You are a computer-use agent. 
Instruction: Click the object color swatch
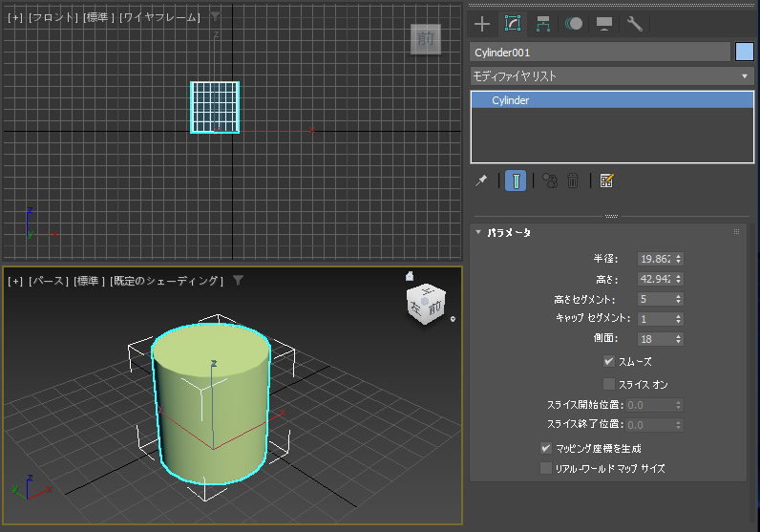(x=744, y=52)
